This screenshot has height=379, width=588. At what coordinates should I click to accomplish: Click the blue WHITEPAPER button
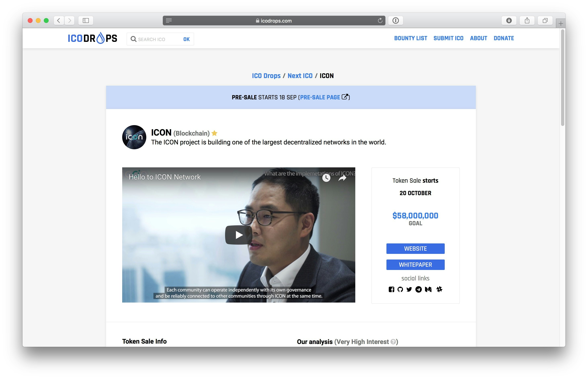point(415,265)
